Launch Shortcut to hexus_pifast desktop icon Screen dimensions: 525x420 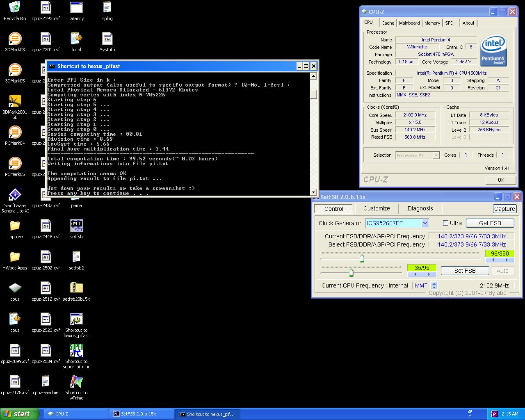tap(76, 319)
